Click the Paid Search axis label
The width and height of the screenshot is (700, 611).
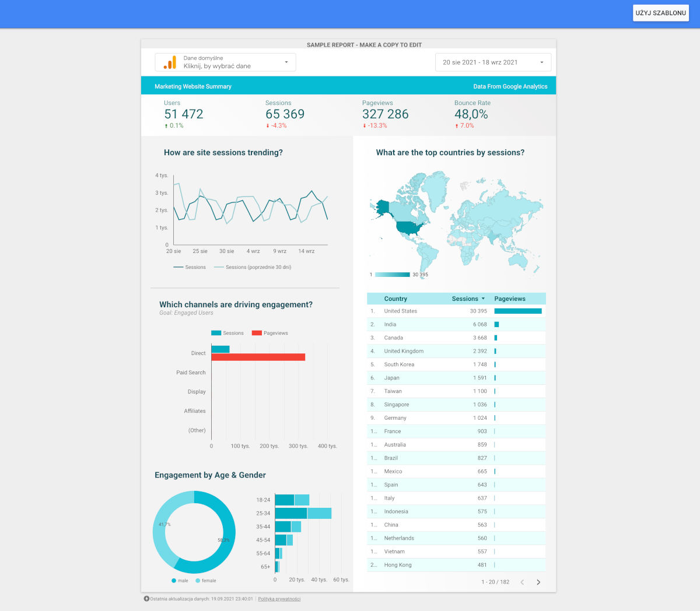tap(191, 373)
